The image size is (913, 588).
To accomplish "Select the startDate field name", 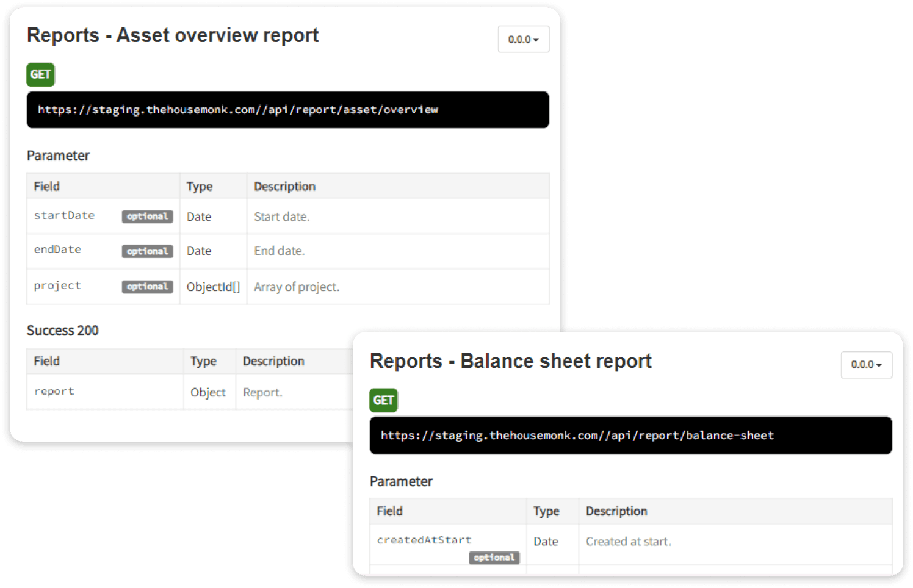I will point(64,215).
